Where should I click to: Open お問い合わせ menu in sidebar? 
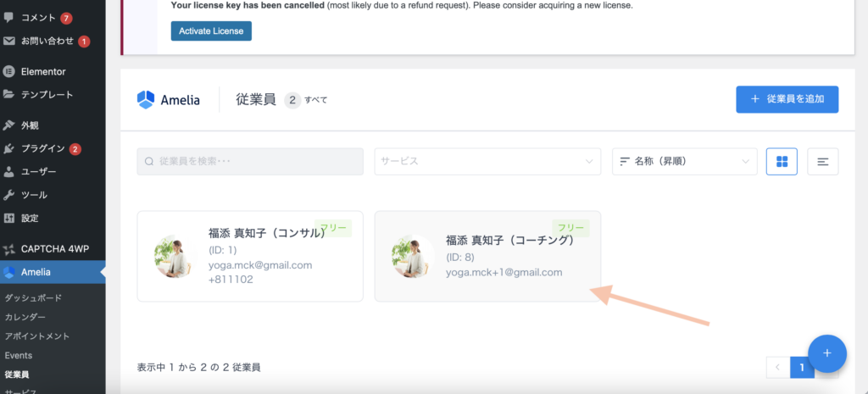[47, 41]
